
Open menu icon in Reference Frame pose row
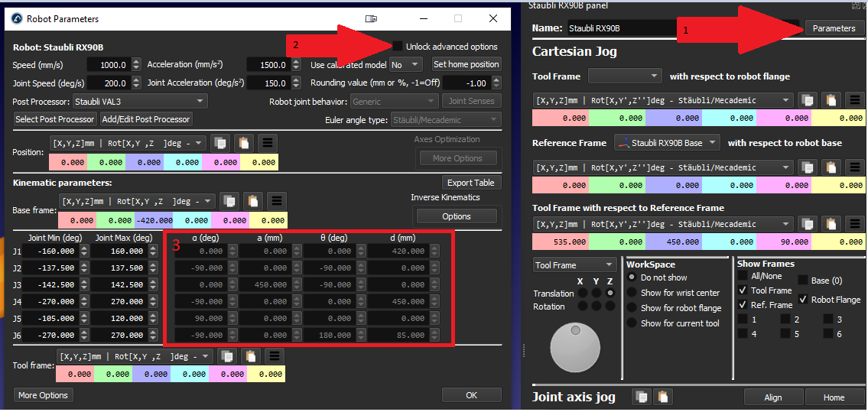(856, 167)
